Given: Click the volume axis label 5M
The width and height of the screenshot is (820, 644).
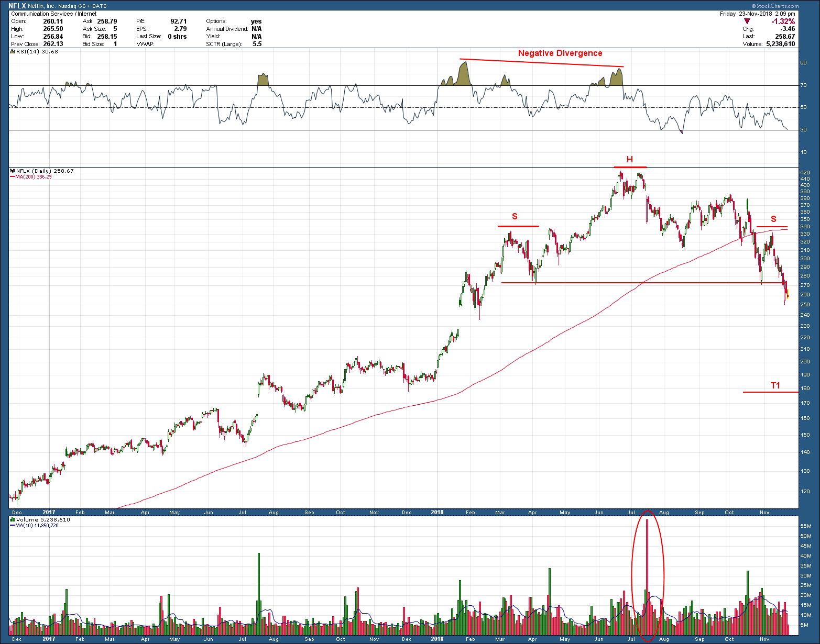Looking at the screenshot, I should point(804,625).
